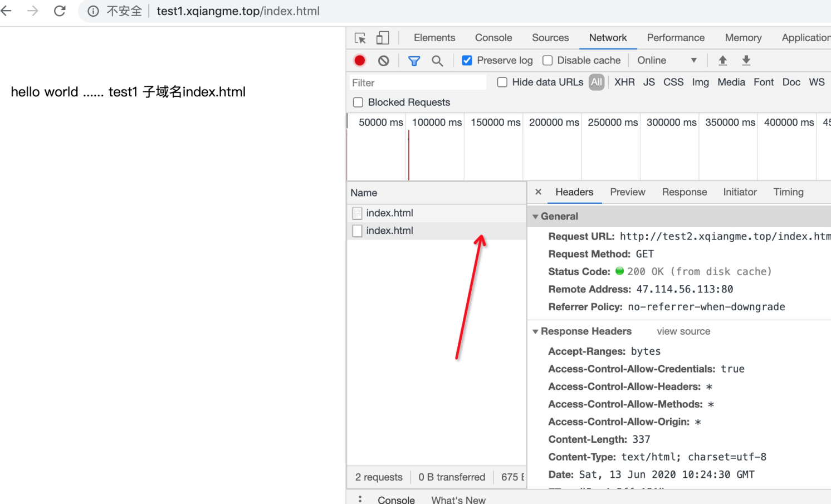
Task: Click the Content-Type header value
Action: pos(693,457)
